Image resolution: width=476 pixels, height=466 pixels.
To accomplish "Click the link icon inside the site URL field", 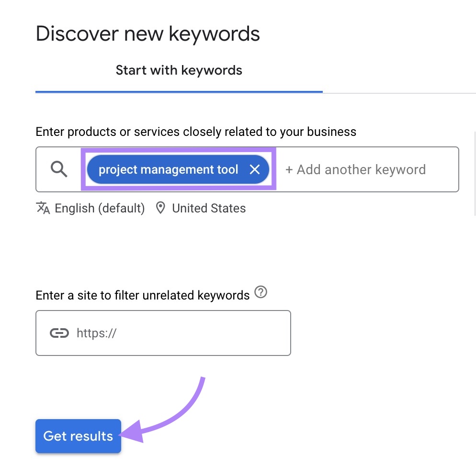I will coord(59,333).
